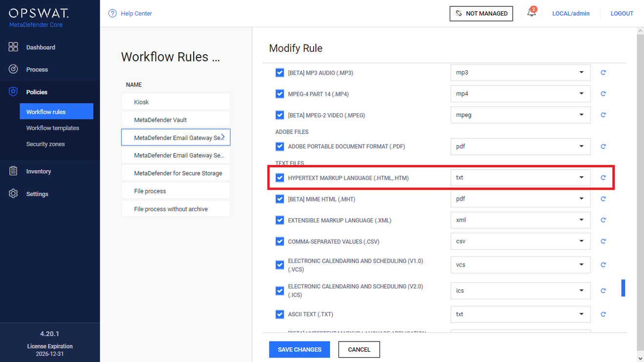644x362 pixels.
Task: Select the Security zones submenu
Action: point(45,144)
